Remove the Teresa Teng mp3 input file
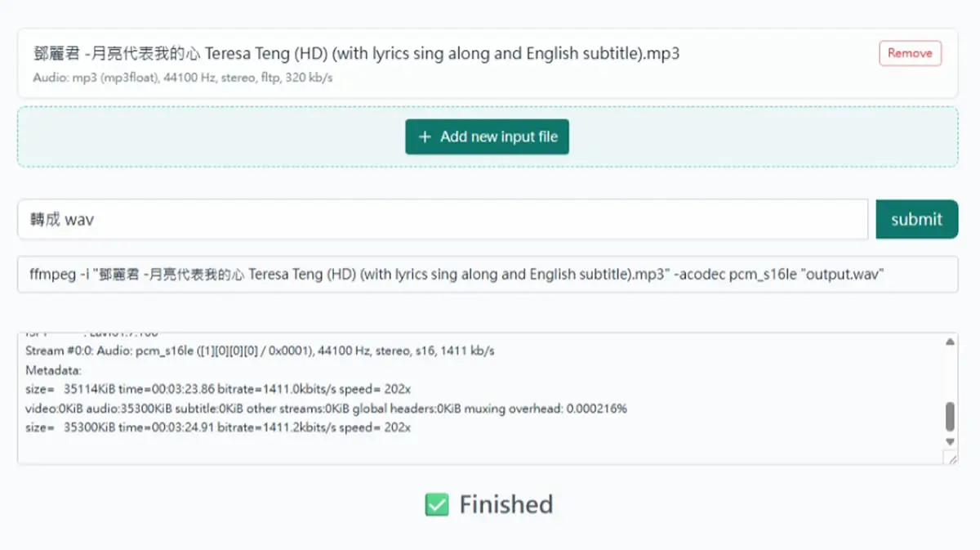Image resolution: width=980 pixels, height=550 pixels. pyautogui.click(x=910, y=53)
